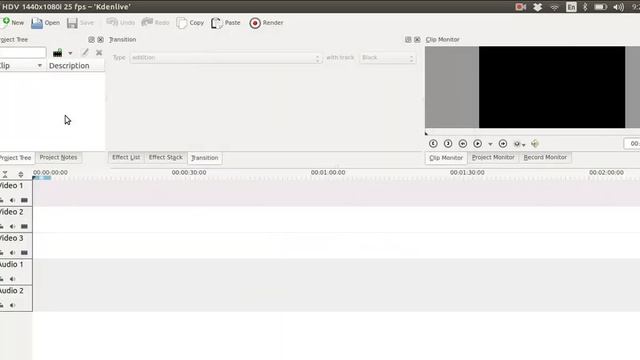Click the set zone start button
This screenshot has width=640, height=360.
coord(433,144)
